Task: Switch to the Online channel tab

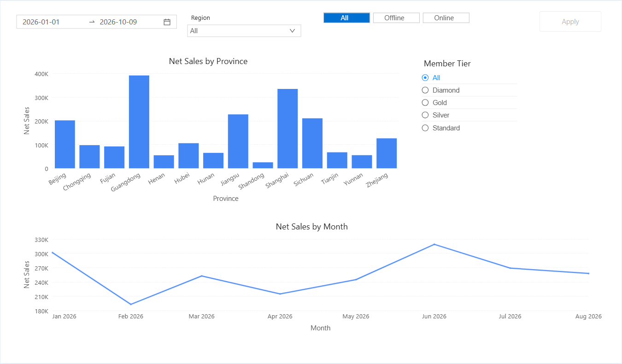Action: coord(446,18)
